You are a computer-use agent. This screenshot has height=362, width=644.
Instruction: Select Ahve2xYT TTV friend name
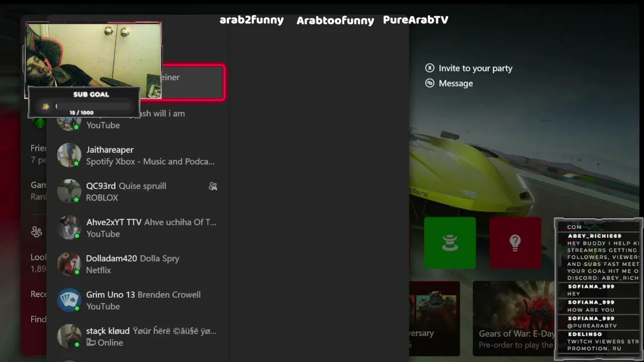point(114,222)
